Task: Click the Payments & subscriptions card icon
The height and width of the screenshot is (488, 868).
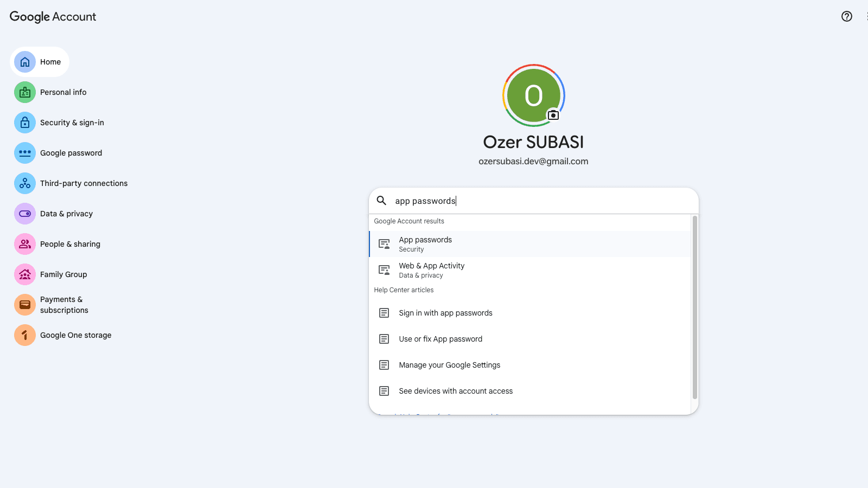Action: click(25, 305)
